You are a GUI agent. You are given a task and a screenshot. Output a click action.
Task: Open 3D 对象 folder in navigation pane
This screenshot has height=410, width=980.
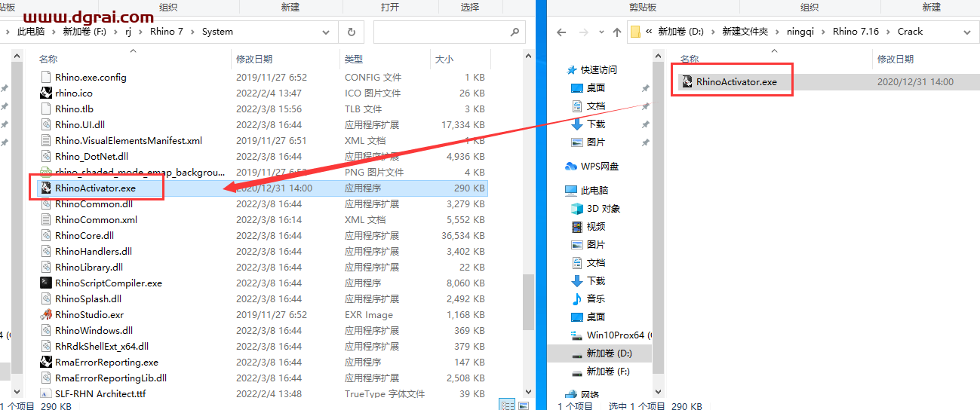604,208
